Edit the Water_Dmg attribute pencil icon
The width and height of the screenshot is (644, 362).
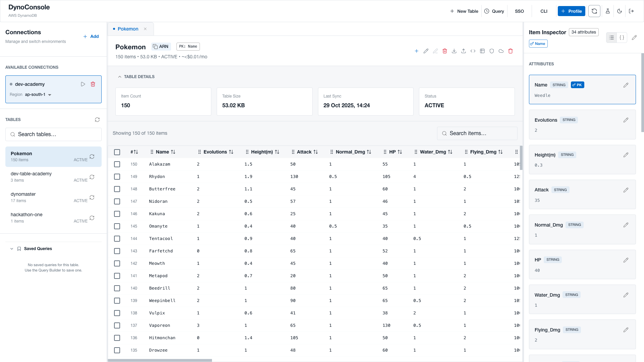(x=626, y=295)
